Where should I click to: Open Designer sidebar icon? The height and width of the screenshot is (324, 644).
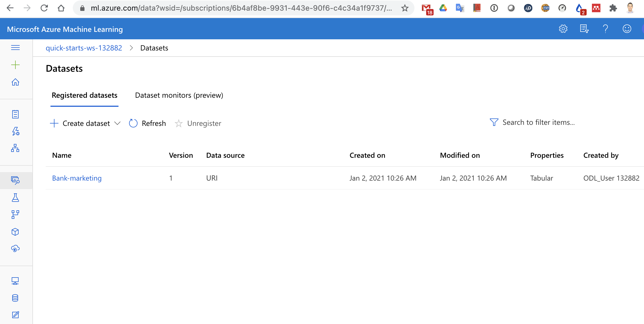pyautogui.click(x=15, y=148)
